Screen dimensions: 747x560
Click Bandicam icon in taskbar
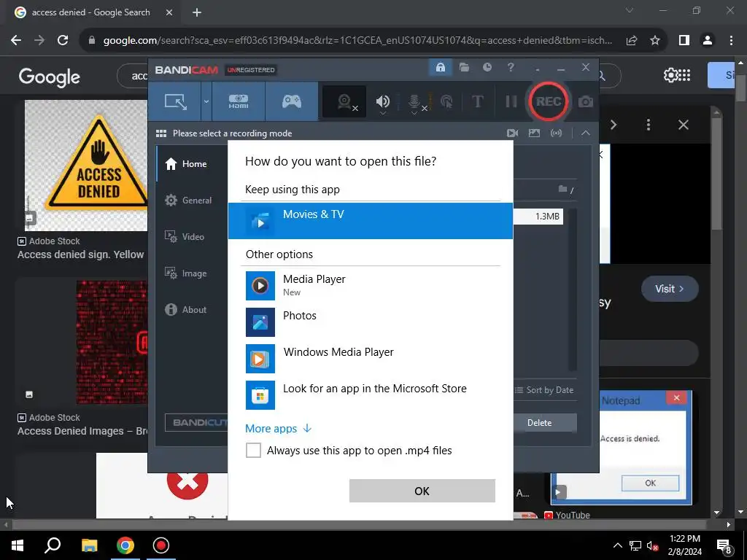tap(161, 545)
